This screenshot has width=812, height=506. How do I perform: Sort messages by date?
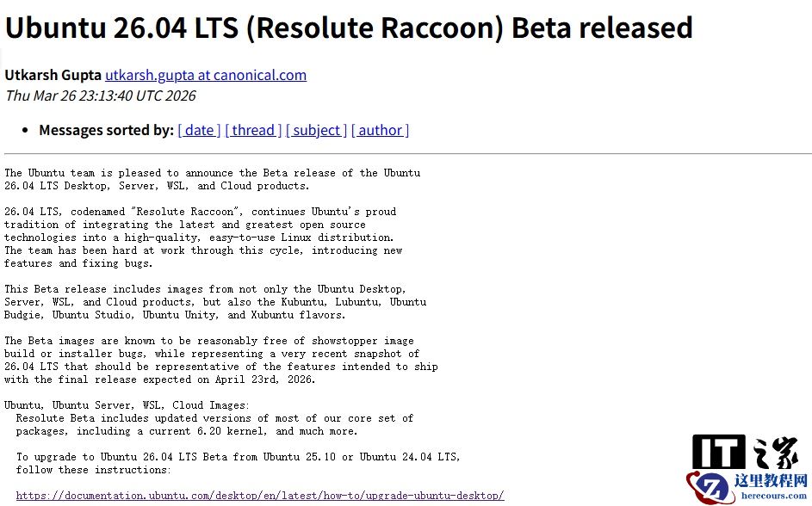pos(199,130)
